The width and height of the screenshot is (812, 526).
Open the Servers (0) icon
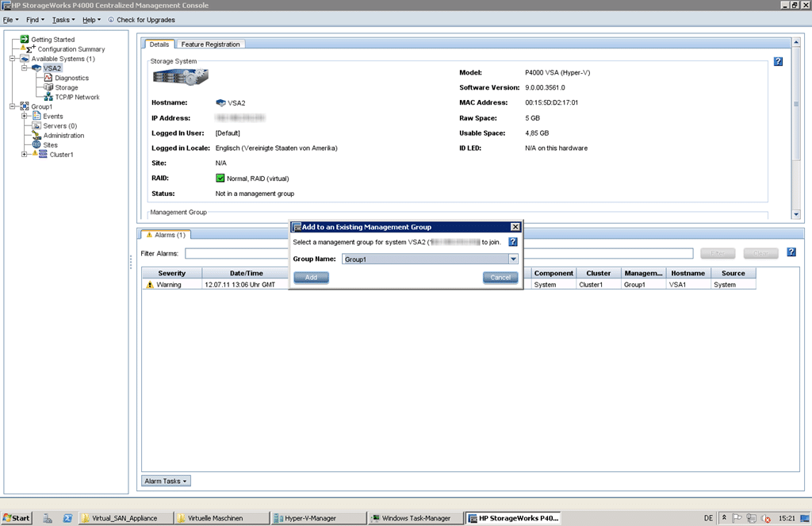[x=36, y=125]
